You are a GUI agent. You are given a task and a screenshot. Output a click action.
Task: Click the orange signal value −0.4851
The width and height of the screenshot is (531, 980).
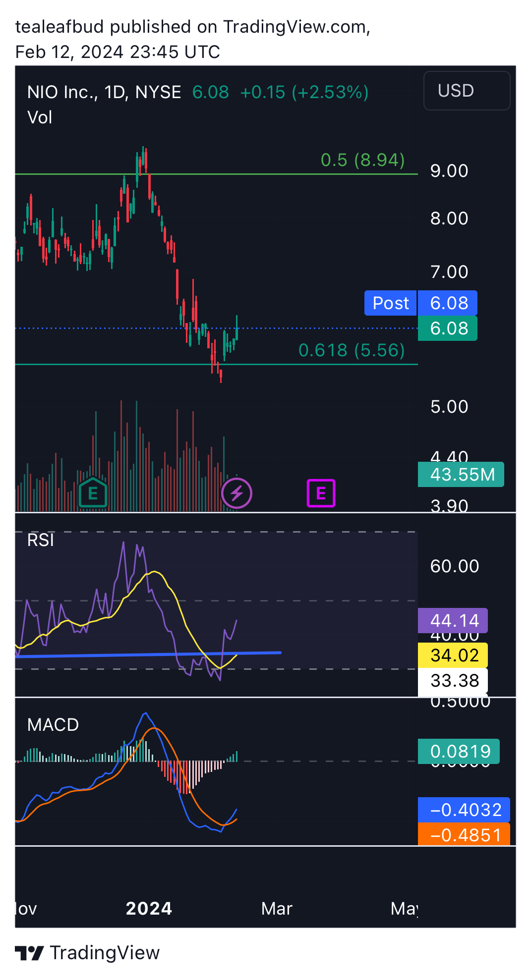pyautogui.click(x=464, y=835)
